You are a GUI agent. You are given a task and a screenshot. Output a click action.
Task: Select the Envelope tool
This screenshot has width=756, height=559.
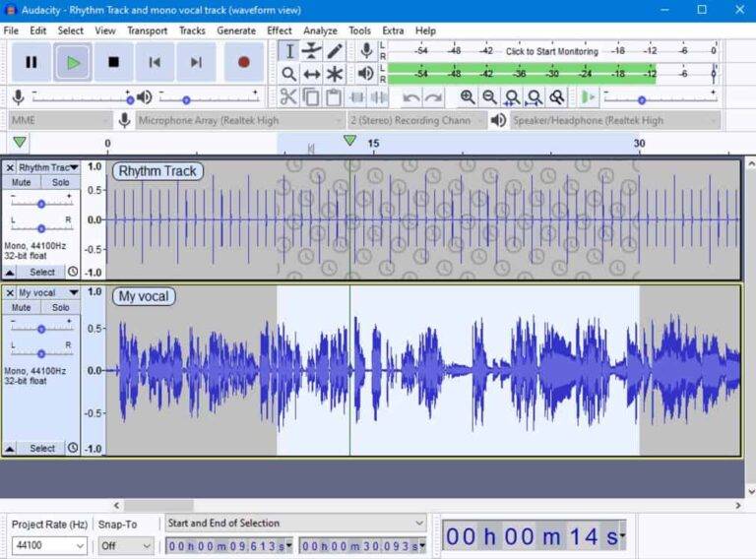point(312,51)
